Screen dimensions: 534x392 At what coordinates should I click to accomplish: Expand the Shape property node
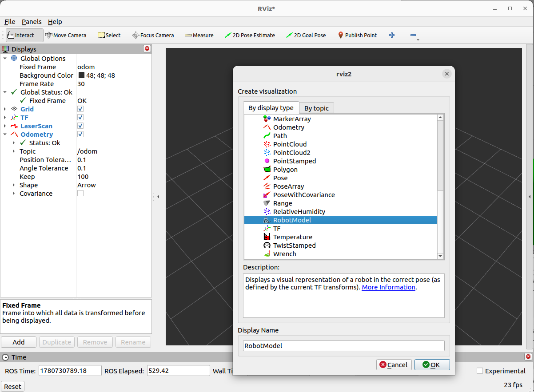(x=14, y=185)
